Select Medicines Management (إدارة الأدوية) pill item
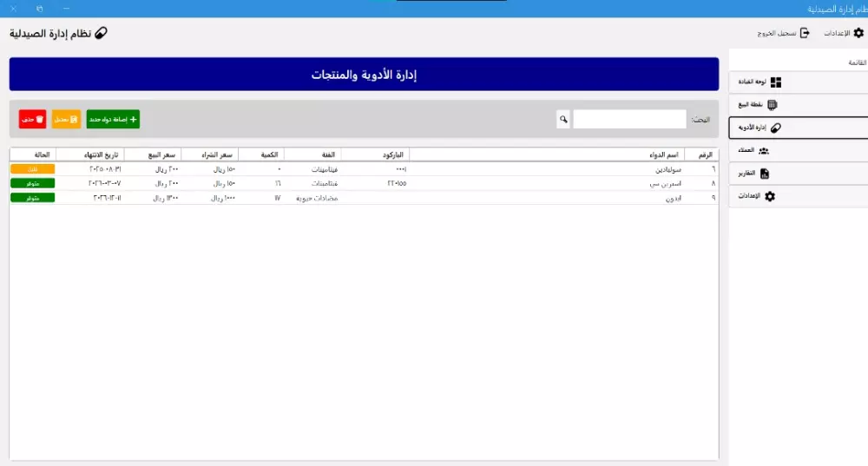This screenshot has width=868, height=466. [799, 128]
